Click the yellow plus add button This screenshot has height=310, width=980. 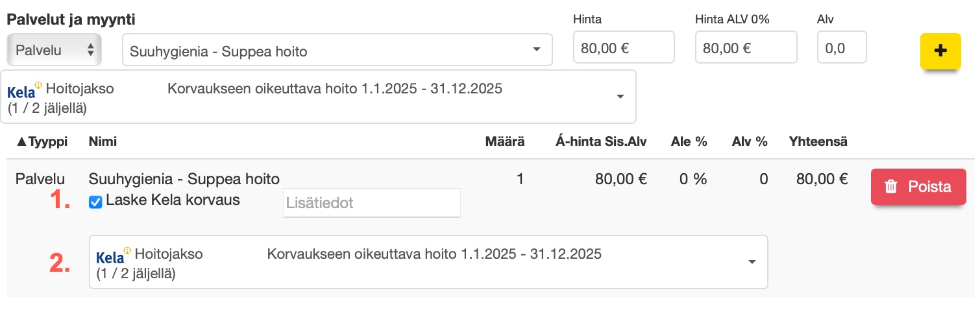940,51
